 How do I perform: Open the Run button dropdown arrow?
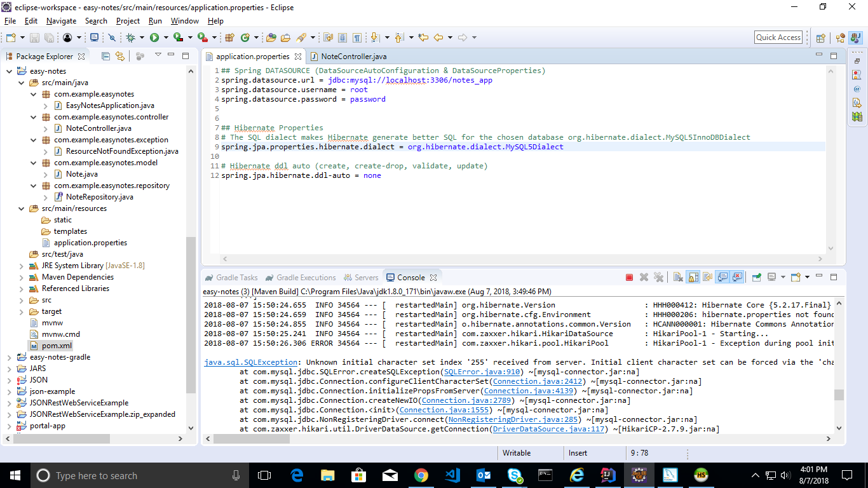click(x=165, y=37)
